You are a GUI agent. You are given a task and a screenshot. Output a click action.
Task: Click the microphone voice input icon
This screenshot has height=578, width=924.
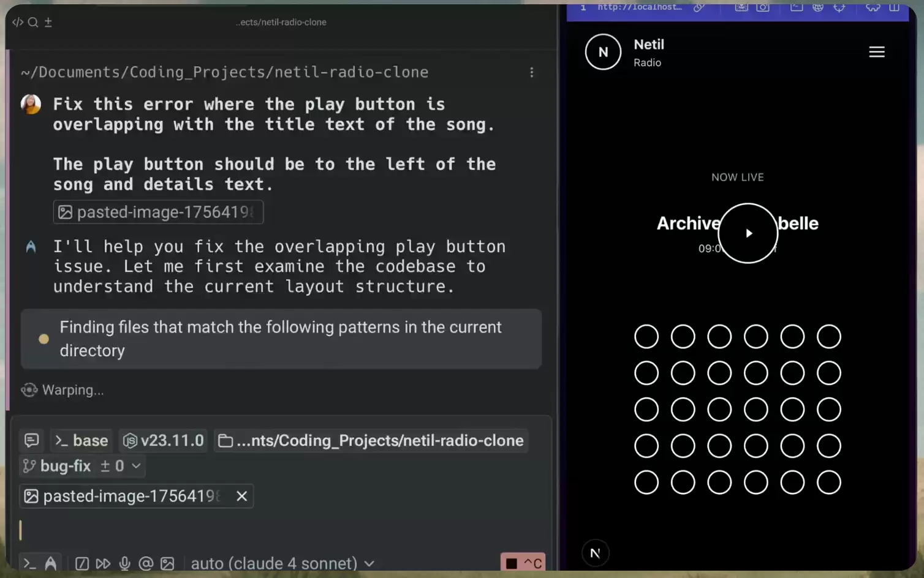pyautogui.click(x=124, y=563)
